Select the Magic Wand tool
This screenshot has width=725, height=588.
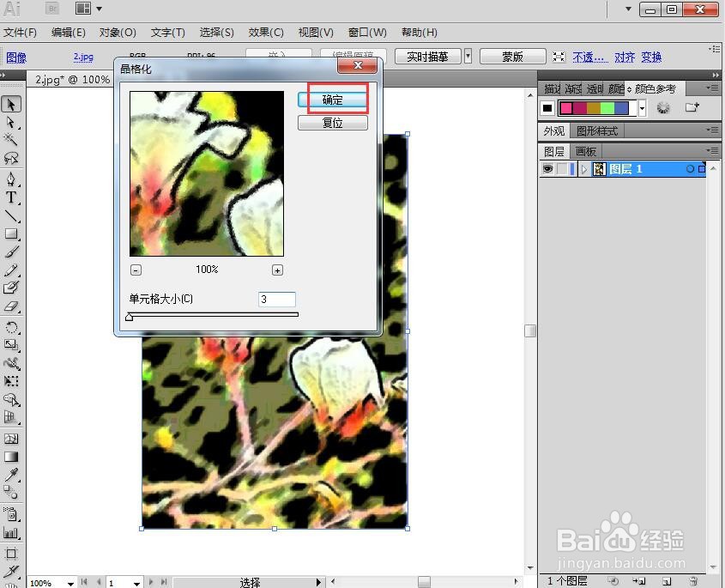coord(11,139)
